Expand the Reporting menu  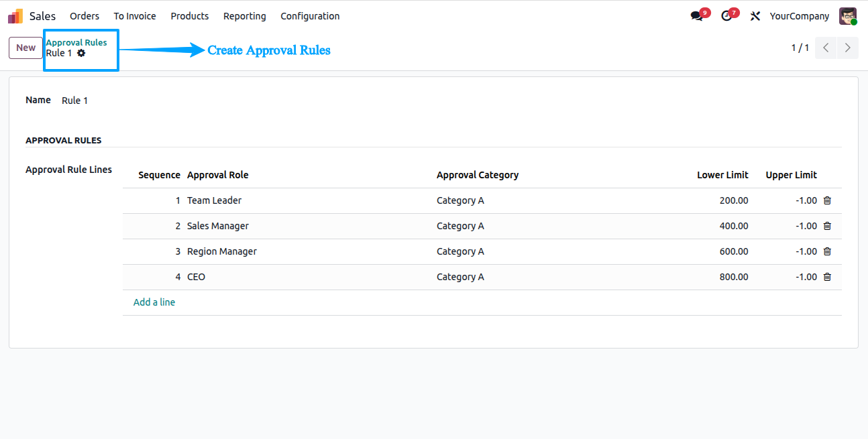[x=245, y=16]
